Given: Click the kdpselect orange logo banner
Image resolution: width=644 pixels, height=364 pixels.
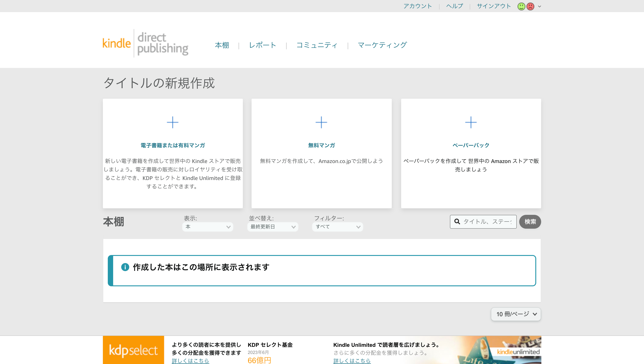Looking at the screenshot, I should tap(133, 350).
